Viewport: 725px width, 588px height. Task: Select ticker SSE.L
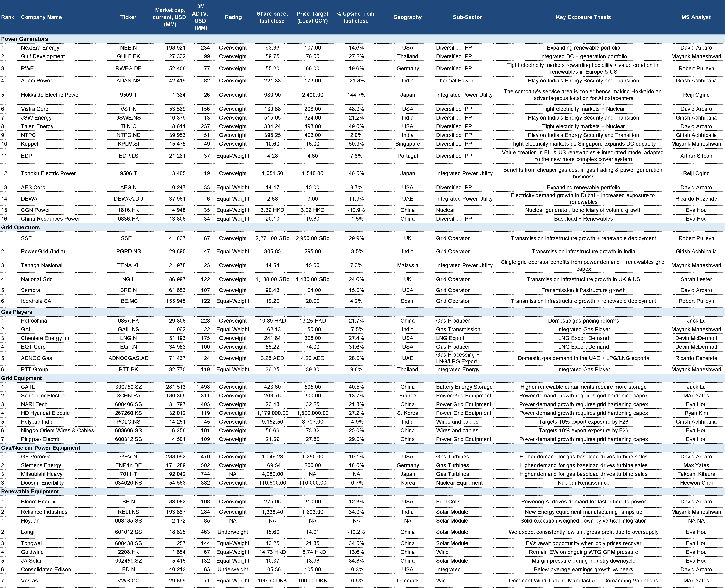pos(128,238)
